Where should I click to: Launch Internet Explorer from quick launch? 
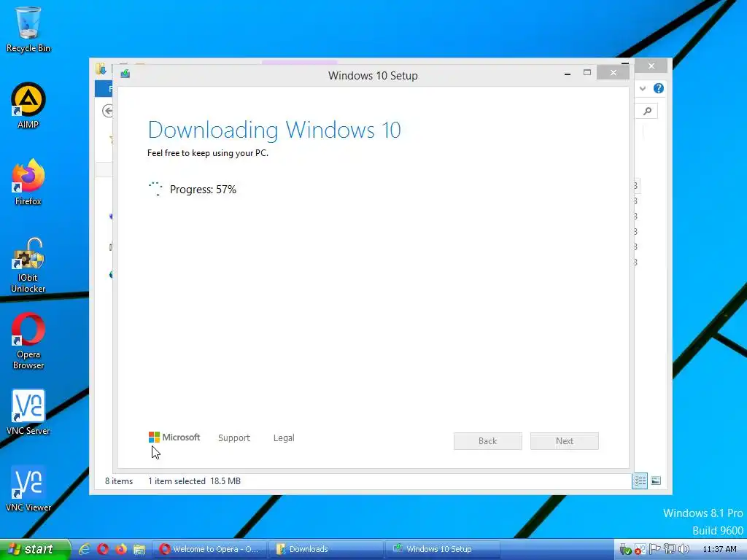tap(85, 549)
